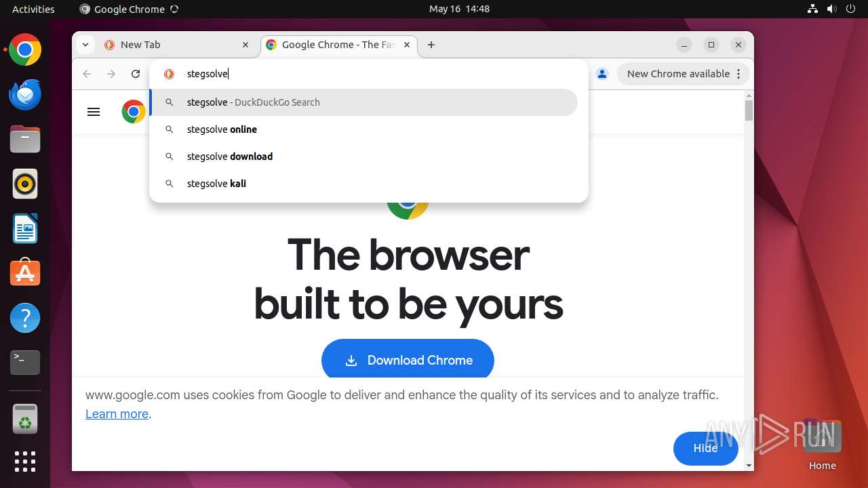Select suggestion stegsolve kali
This screenshot has width=868, height=488.
click(x=363, y=184)
